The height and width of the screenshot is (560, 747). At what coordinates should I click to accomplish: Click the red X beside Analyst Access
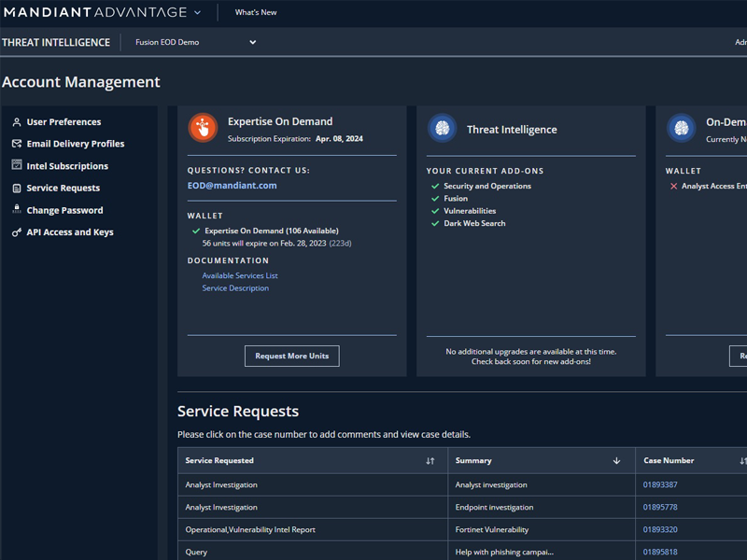(x=673, y=186)
